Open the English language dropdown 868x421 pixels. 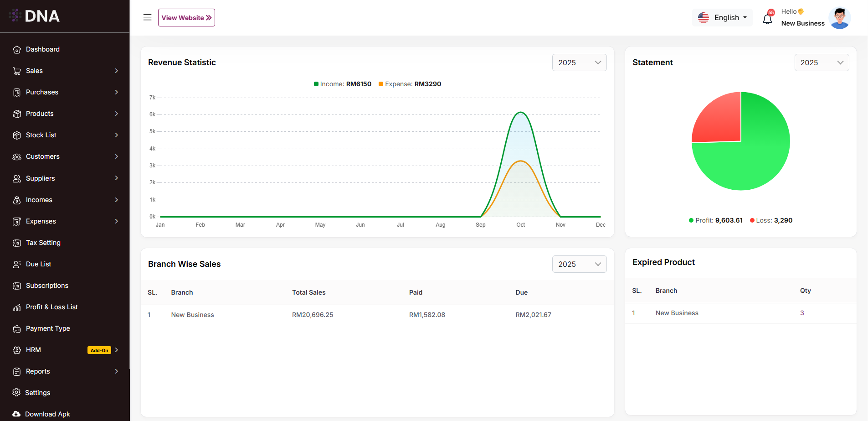pyautogui.click(x=723, y=18)
